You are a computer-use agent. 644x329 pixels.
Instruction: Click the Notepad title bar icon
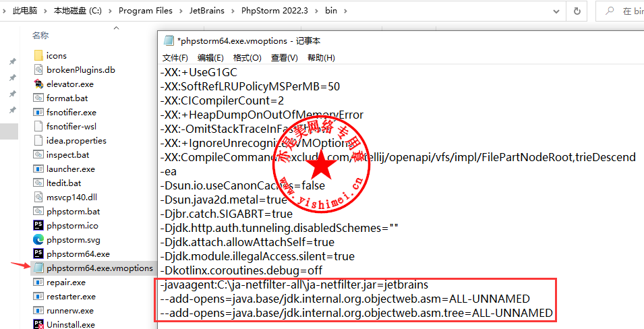click(x=168, y=40)
